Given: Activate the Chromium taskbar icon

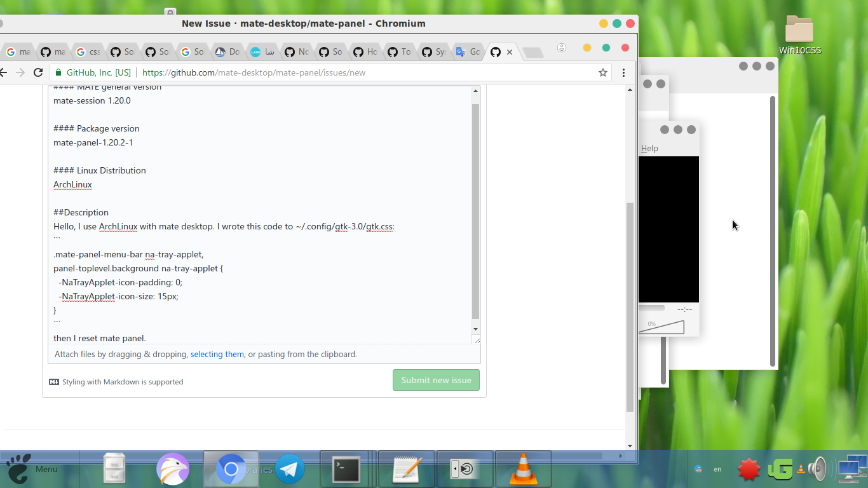Looking at the screenshot, I should (x=231, y=469).
